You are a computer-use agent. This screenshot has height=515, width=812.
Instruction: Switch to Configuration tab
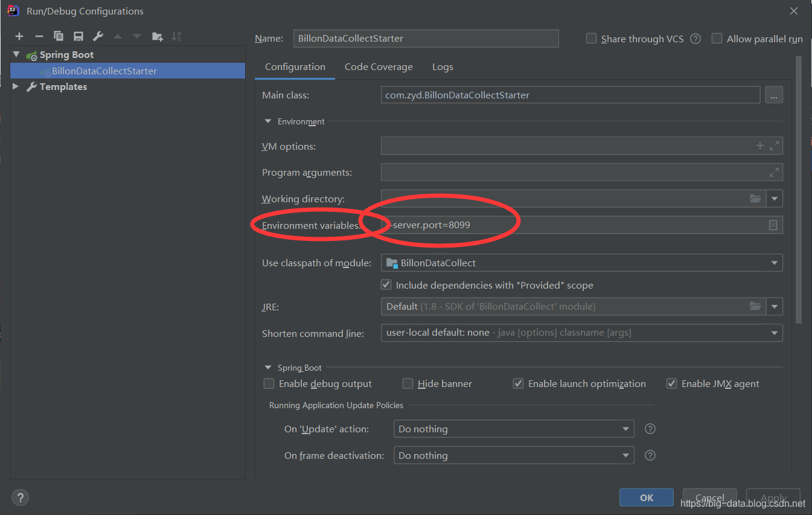click(x=295, y=67)
